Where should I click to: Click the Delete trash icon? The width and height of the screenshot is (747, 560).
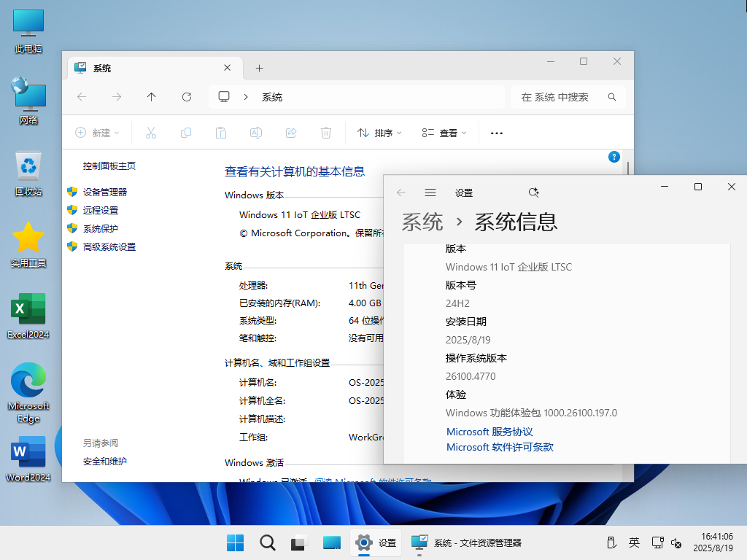[326, 133]
